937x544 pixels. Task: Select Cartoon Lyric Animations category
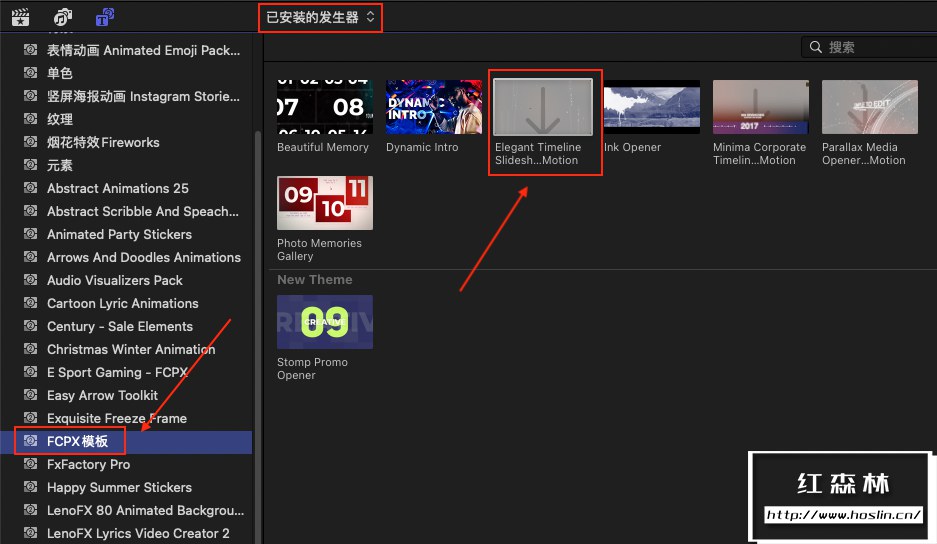coord(126,303)
